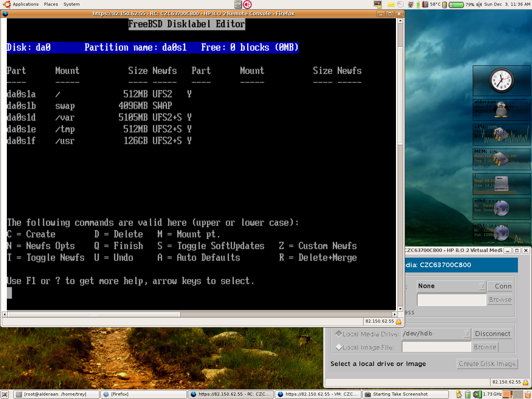Open the /dev/hdb drive dropdown
532x399 pixels.
pyautogui.click(x=436, y=334)
